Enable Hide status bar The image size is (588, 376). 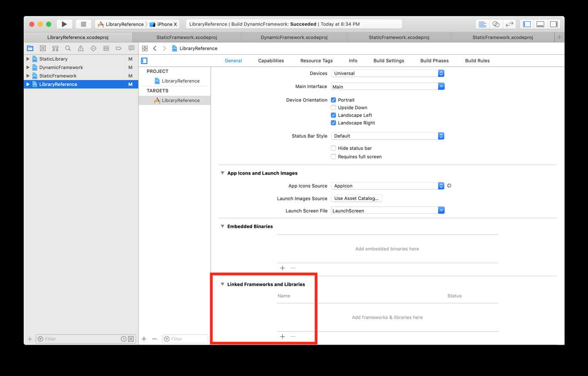click(333, 148)
